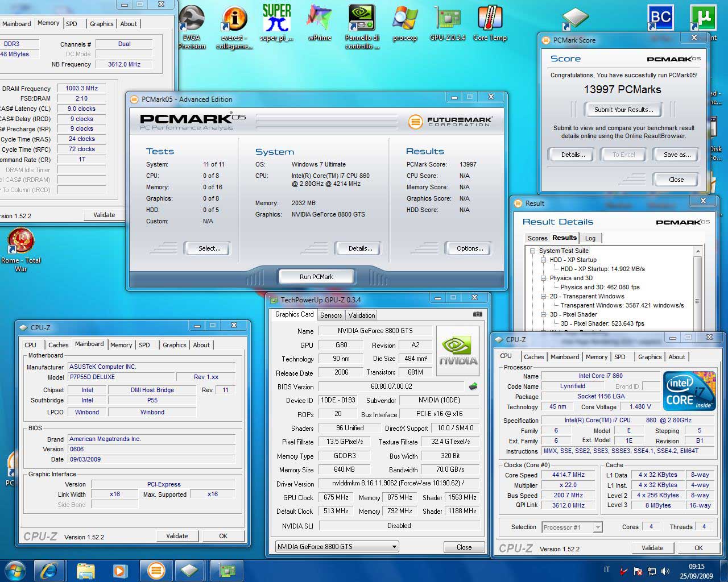Select the 'Transparent Windows: 3587.421 windows/s' row
Screen dimensions: 728x582
622,305
